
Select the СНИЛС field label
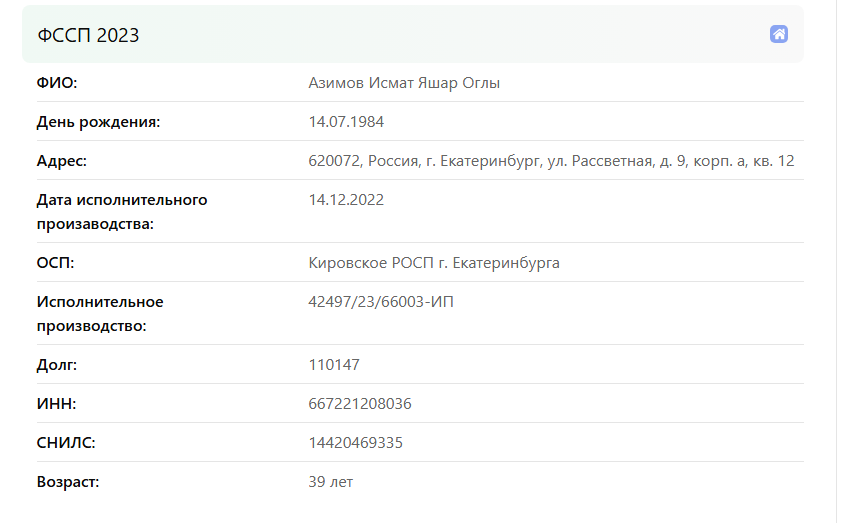pos(66,443)
